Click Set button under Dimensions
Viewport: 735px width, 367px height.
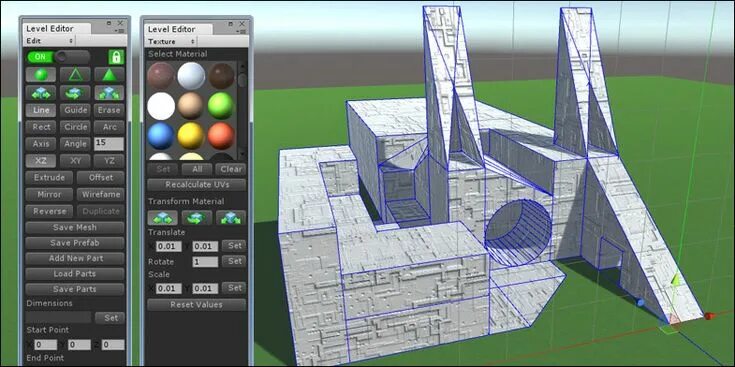(x=110, y=318)
